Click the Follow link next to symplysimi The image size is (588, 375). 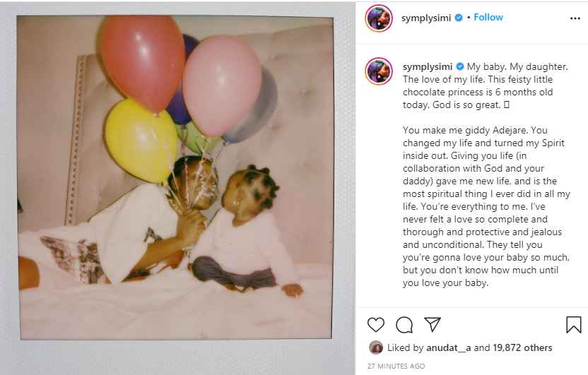pyautogui.click(x=488, y=17)
